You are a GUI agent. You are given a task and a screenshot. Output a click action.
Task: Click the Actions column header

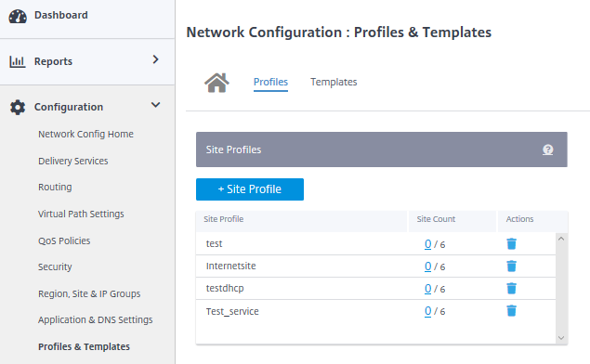519,219
